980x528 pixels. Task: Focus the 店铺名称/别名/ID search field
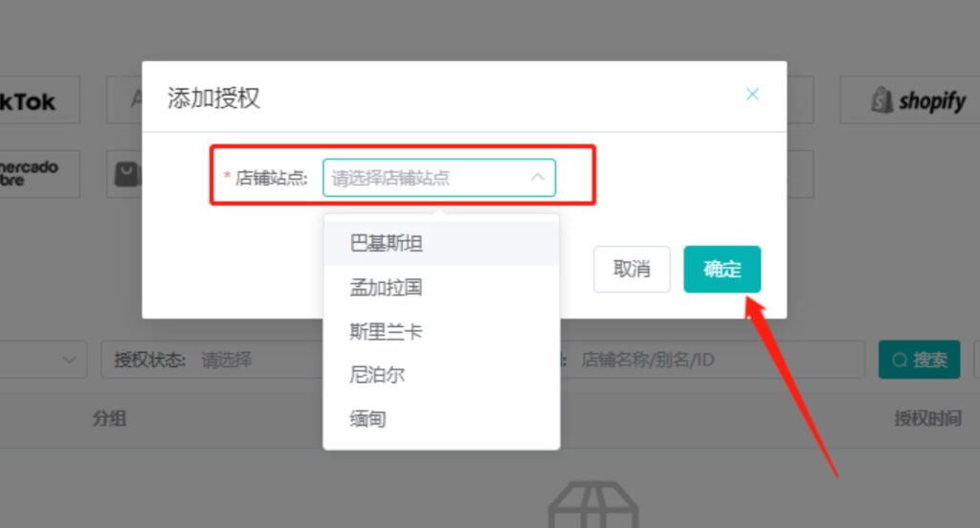(712, 360)
